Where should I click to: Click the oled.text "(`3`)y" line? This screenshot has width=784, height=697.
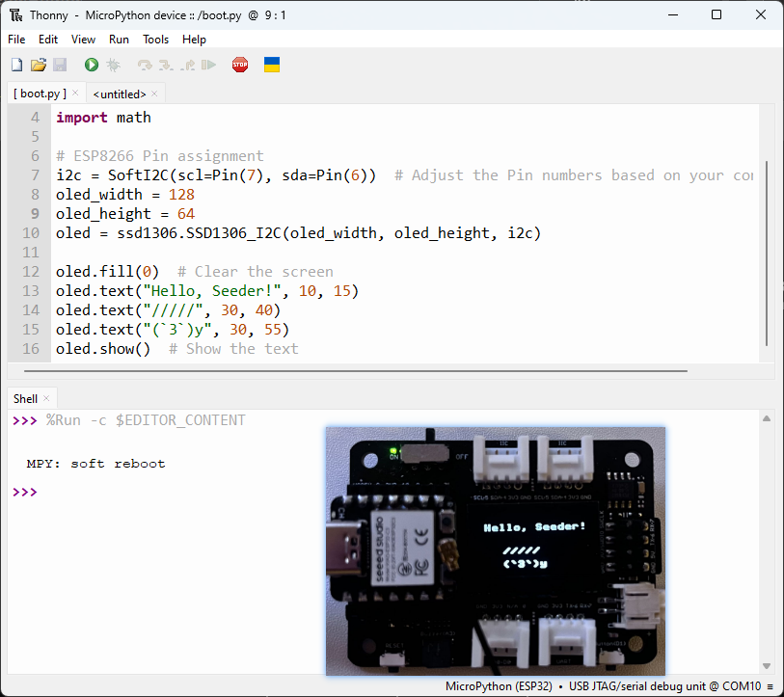(173, 330)
